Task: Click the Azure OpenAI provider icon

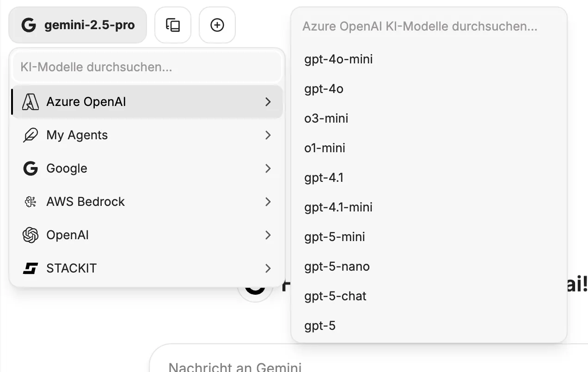Action: [x=31, y=102]
